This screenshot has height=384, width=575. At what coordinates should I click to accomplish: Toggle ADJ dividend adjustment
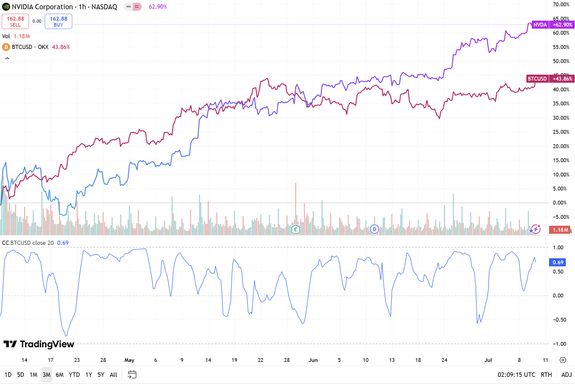point(567,374)
